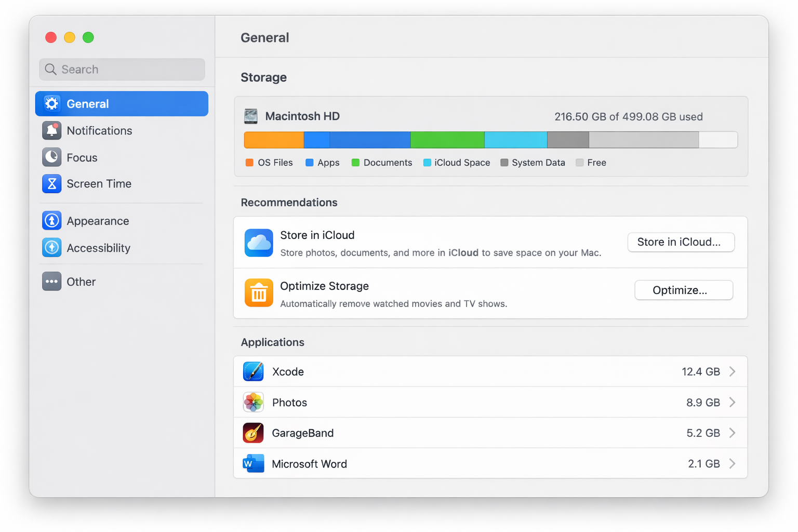Select Other in the sidebar
This screenshot has height=532, width=798.
coord(122,282)
